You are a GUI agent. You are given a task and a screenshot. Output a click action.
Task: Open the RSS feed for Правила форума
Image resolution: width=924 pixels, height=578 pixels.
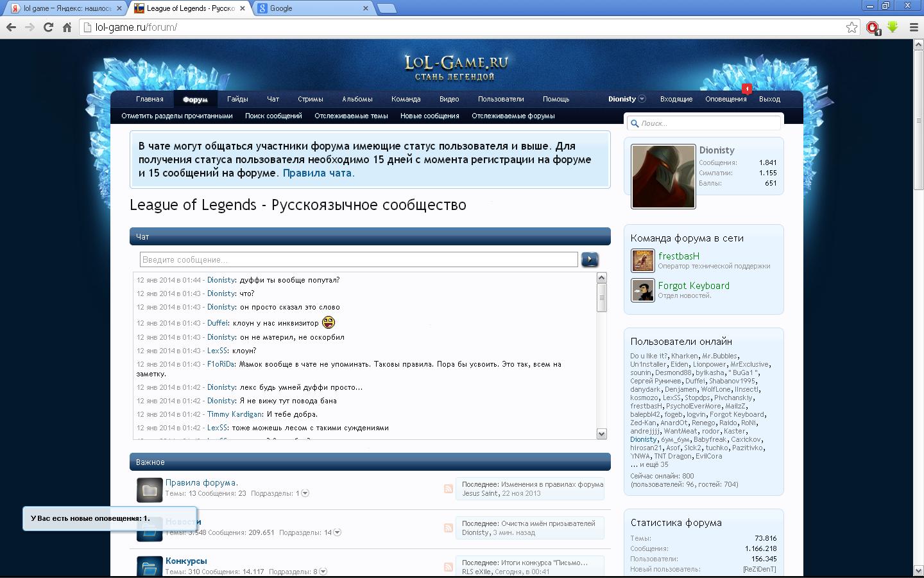click(448, 489)
